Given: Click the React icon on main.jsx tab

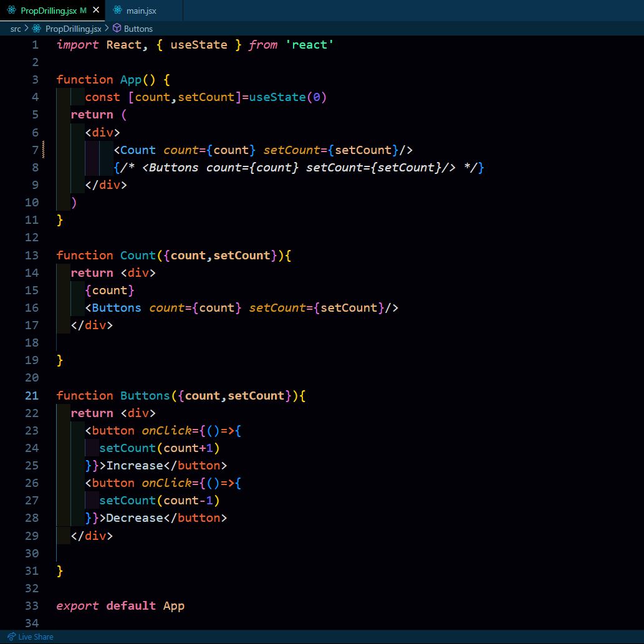Looking at the screenshot, I should pyautogui.click(x=117, y=11).
